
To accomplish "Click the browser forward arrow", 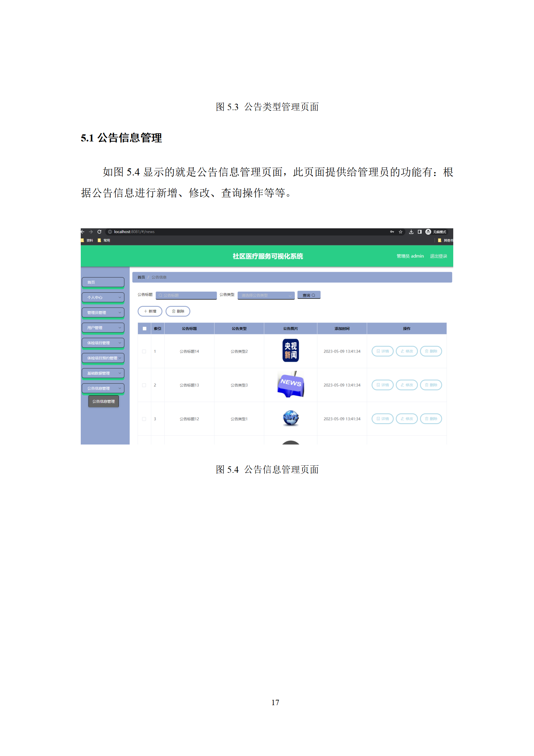I will pyautogui.click(x=91, y=232).
